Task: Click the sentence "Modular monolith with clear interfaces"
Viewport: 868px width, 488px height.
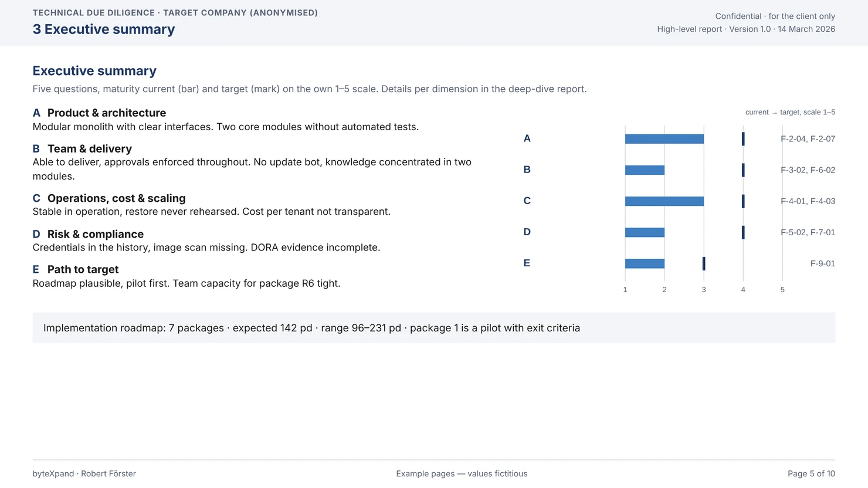Action: pyautogui.click(x=123, y=127)
